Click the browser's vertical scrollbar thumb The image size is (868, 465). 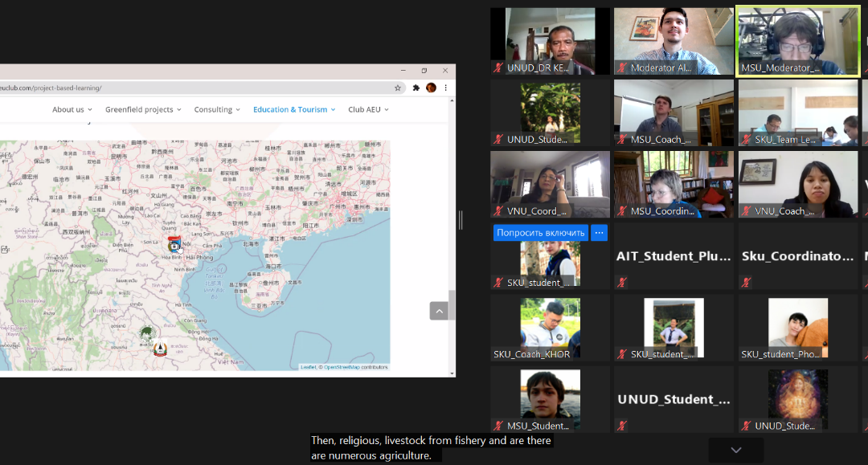[452, 305]
